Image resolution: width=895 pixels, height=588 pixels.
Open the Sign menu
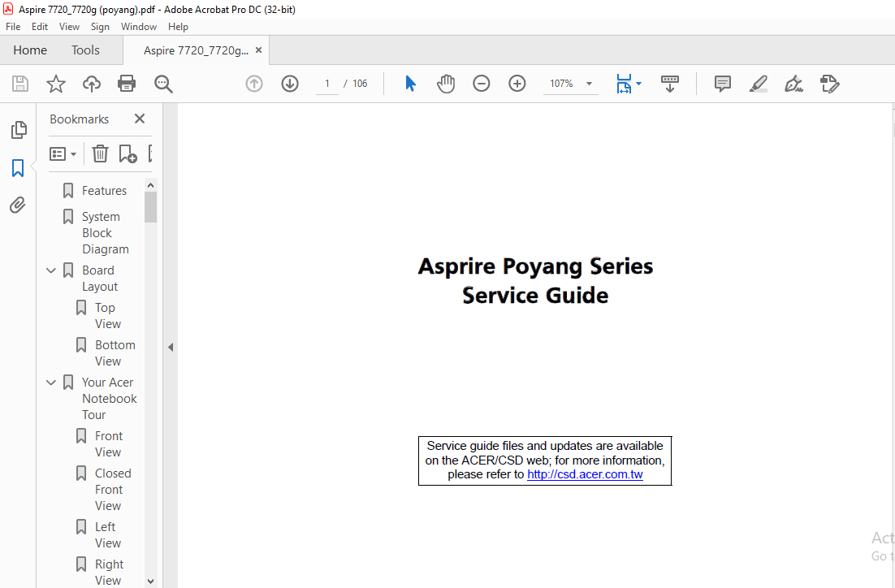100,27
